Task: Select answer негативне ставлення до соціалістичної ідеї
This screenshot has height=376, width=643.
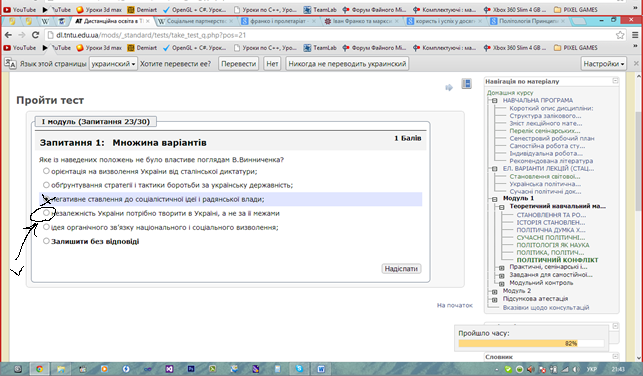Action: click(x=46, y=199)
